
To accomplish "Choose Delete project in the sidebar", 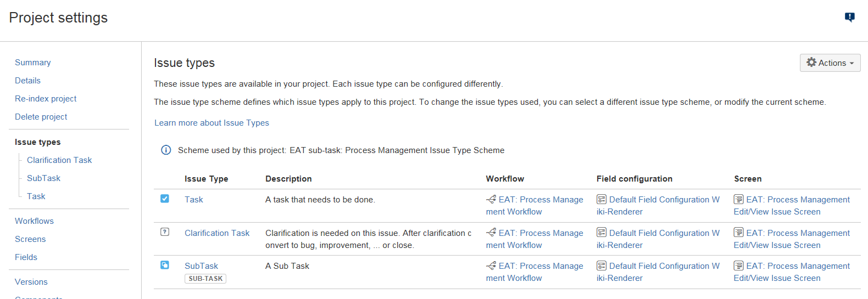I will [41, 117].
